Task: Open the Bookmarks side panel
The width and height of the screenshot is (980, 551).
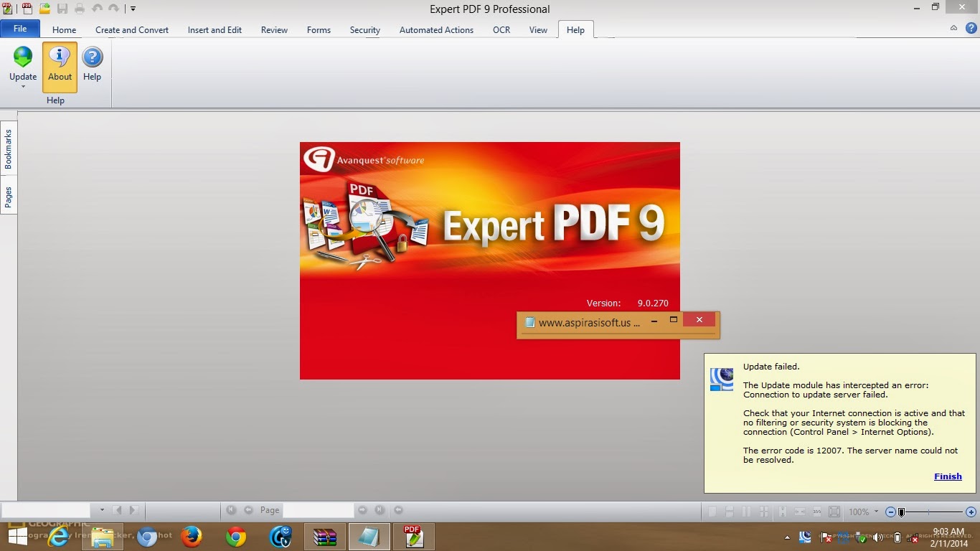Action: point(9,149)
